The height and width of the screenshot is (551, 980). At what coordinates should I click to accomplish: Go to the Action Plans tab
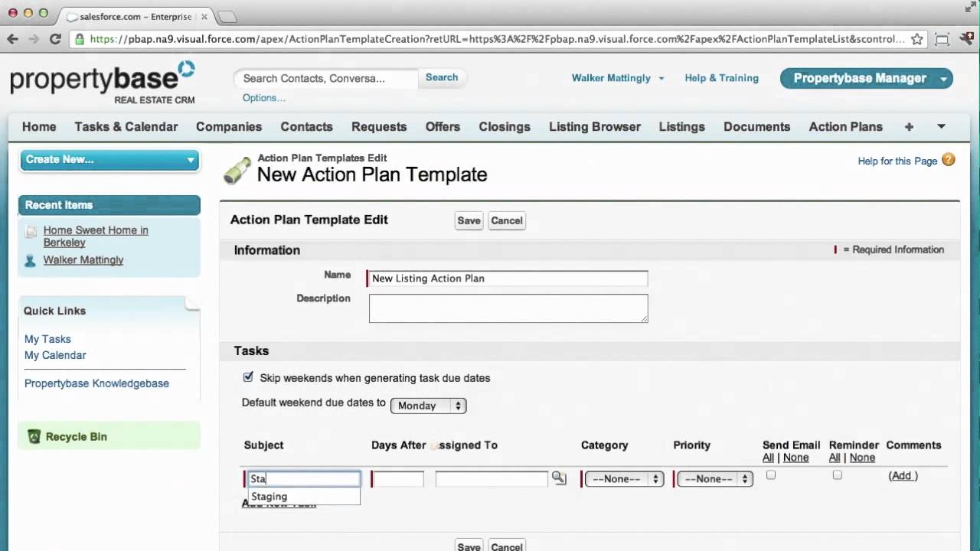(846, 127)
